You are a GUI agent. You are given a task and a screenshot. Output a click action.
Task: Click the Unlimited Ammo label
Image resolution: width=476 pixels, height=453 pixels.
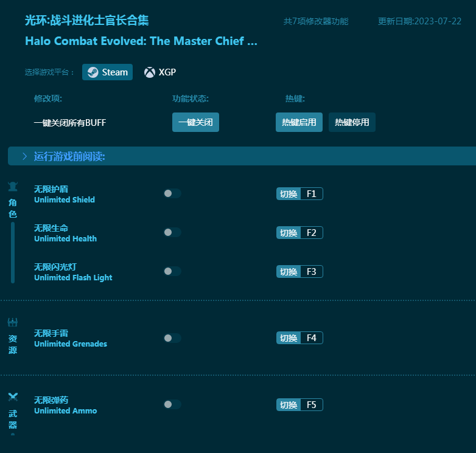pos(66,410)
